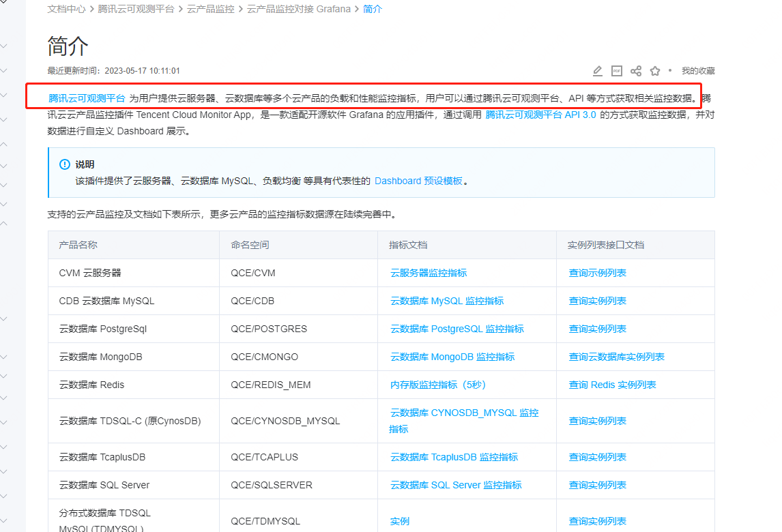Open 查询实例列表 in QCE/SQLSERVER row
This screenshot has height=532, width=782.
point(598,485)
